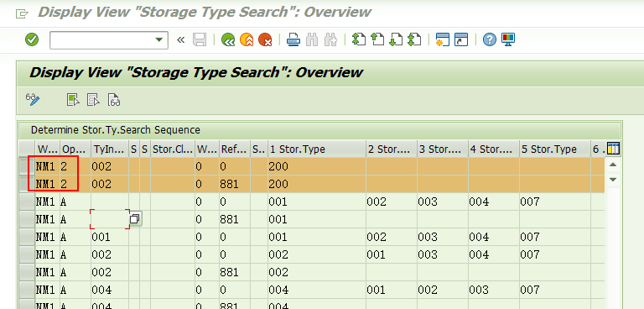Go to First Page icon
The height and width of the screenshot is (309, 644).
coord(359,40)
